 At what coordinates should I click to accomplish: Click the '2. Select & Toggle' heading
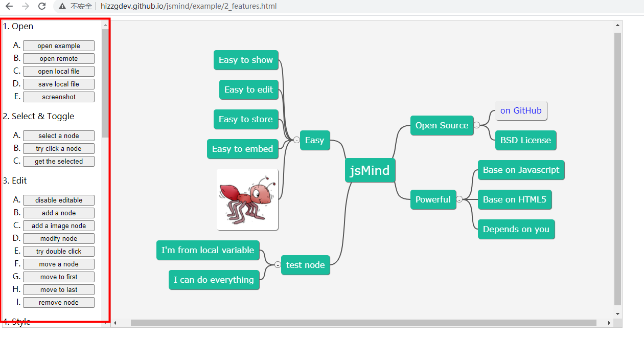tap(39, 116)
